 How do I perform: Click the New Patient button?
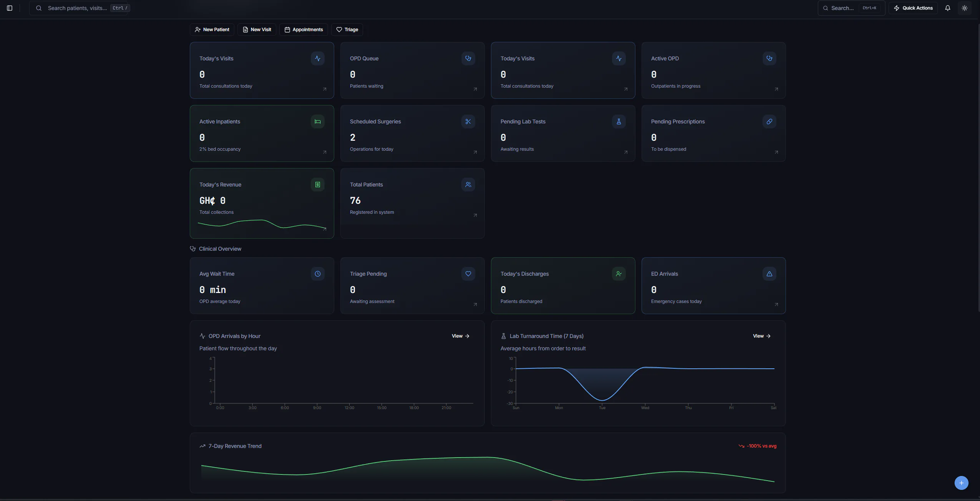[212, 30]
